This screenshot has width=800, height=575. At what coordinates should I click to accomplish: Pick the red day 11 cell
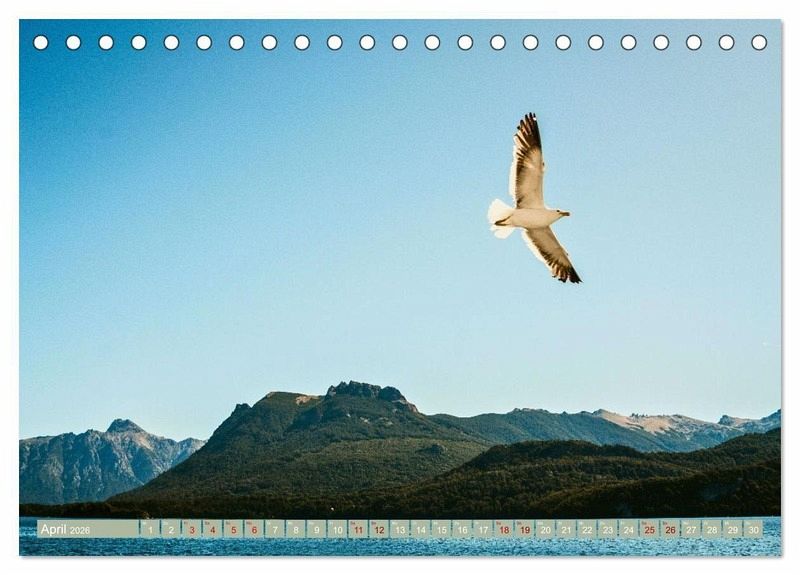pyautogui.click(x=358, y=529)
